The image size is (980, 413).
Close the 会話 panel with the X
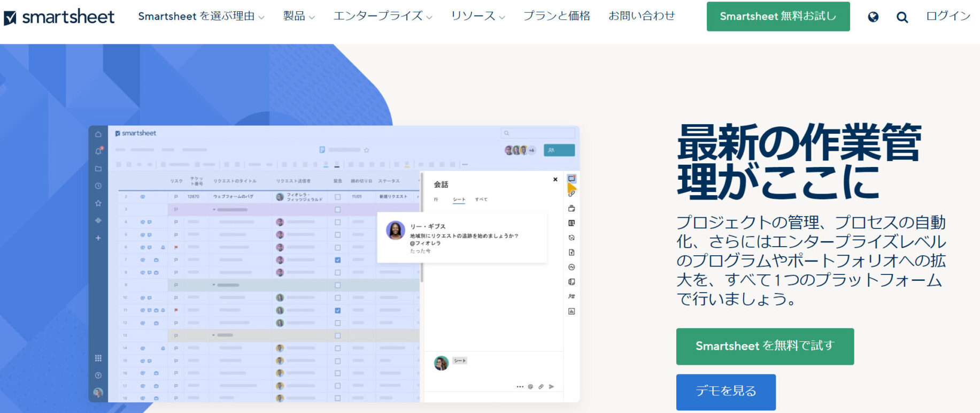tap(555, 180)
